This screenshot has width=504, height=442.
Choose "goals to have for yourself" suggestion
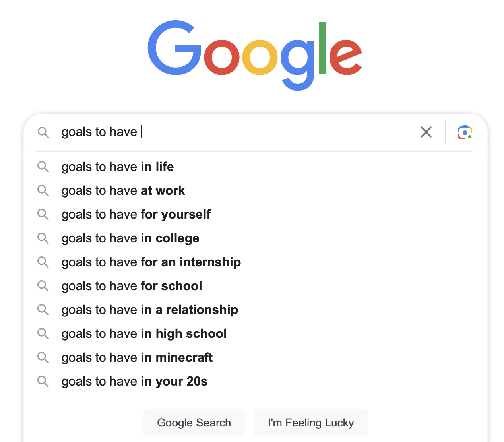pyautogui.click(x=136, y=215)
